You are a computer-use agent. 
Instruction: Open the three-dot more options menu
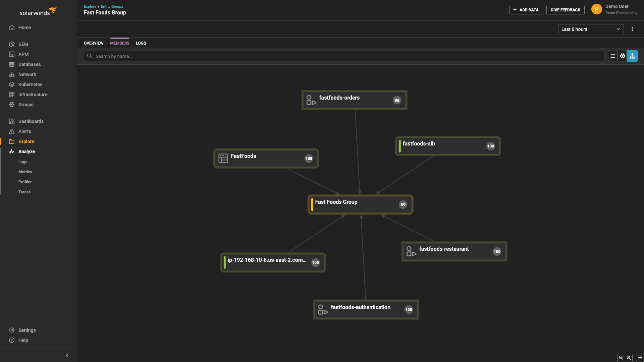(x=632, y=29)
